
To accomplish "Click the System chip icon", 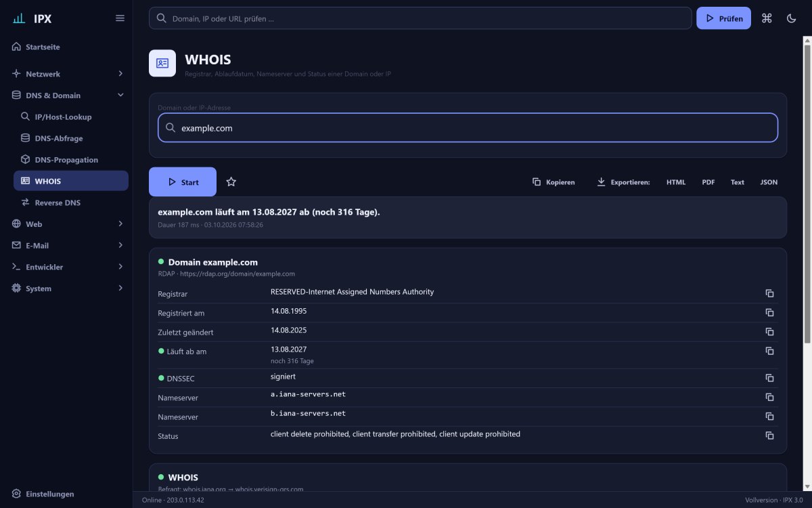I will click(16, 288).
